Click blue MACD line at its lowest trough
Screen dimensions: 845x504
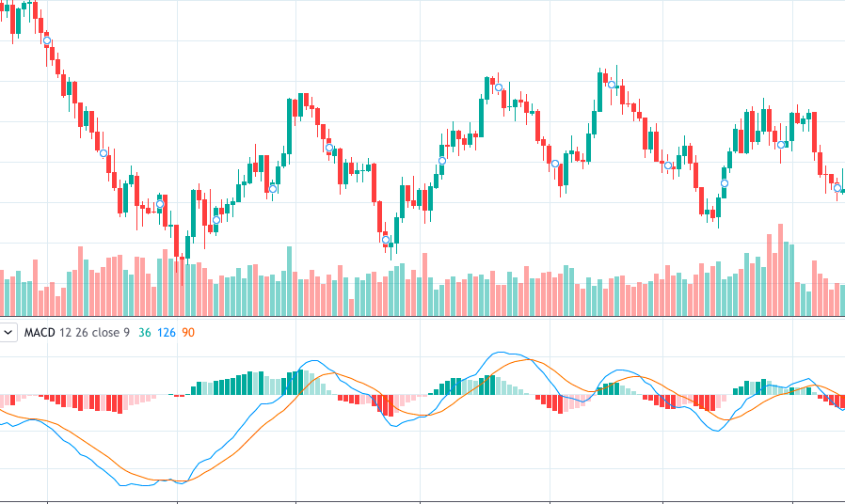coord(127,485)
